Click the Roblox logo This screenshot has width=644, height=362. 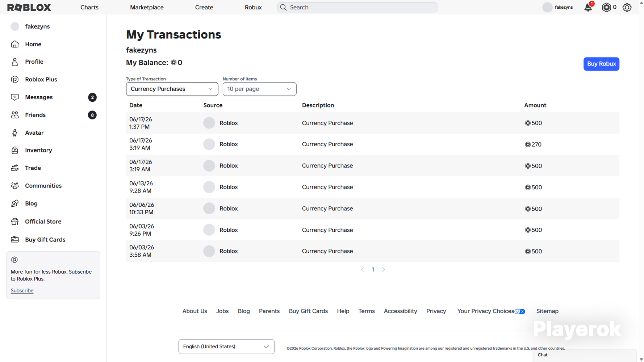pos(29,7)
